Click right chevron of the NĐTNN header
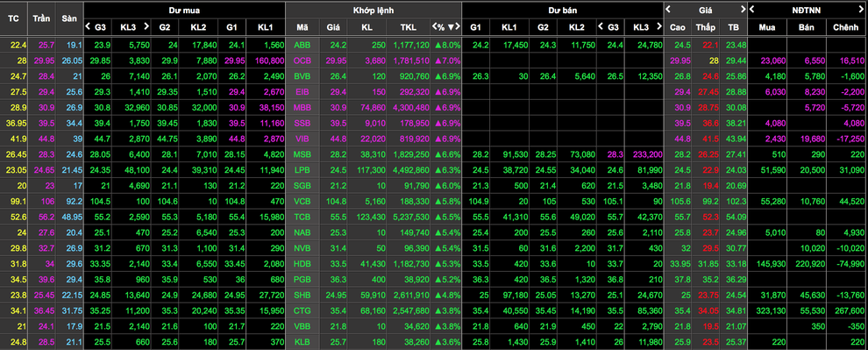This screenshot has height=350, width=868. click(863, 9)
